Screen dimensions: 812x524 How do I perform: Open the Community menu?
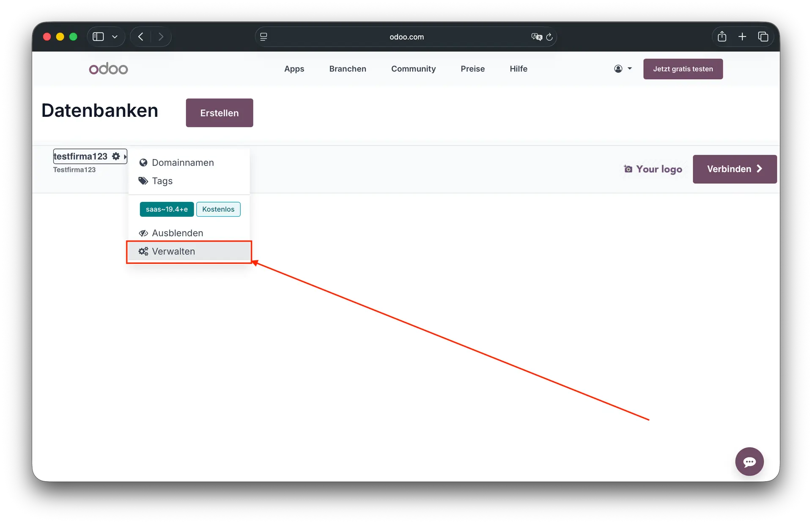coord(413,69)
